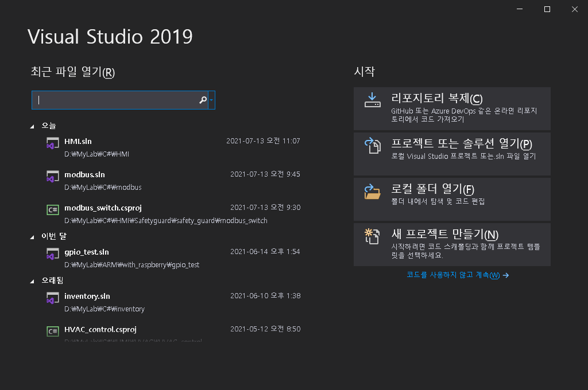588x390 pixels.
Task: Click the inventory.sln solution icon
Action: pyautogui.click(x=52, y=298)
